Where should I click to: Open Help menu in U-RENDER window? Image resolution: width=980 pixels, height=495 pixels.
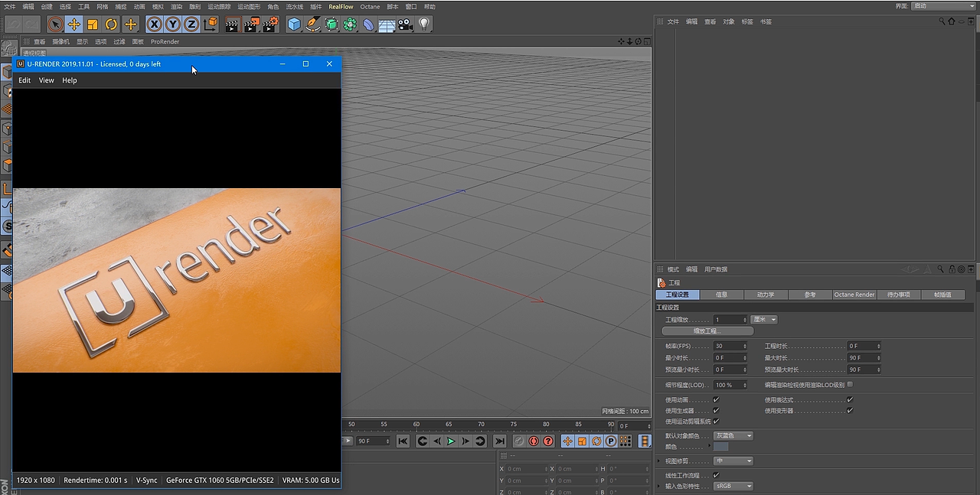tap(70, 80)
